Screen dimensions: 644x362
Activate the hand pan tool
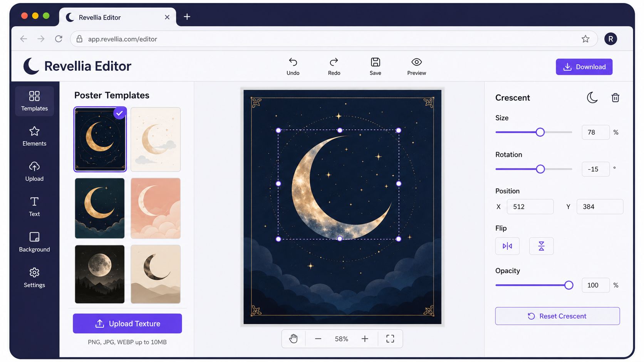click(x=293, y=339)
